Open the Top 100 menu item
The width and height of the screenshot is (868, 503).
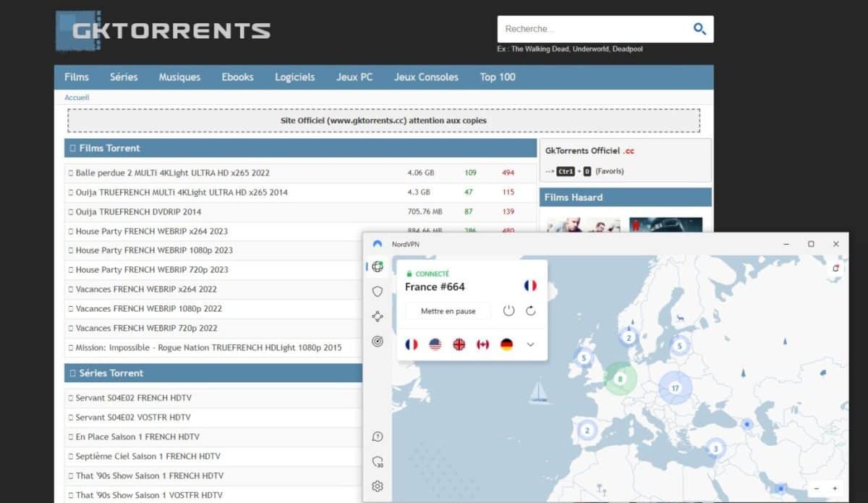[x=498, y=77]
